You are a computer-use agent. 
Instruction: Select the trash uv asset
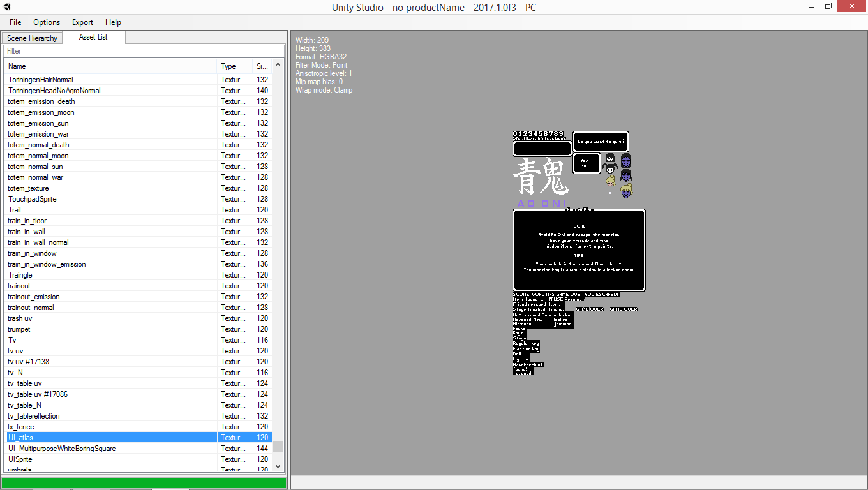pos(138,318)
